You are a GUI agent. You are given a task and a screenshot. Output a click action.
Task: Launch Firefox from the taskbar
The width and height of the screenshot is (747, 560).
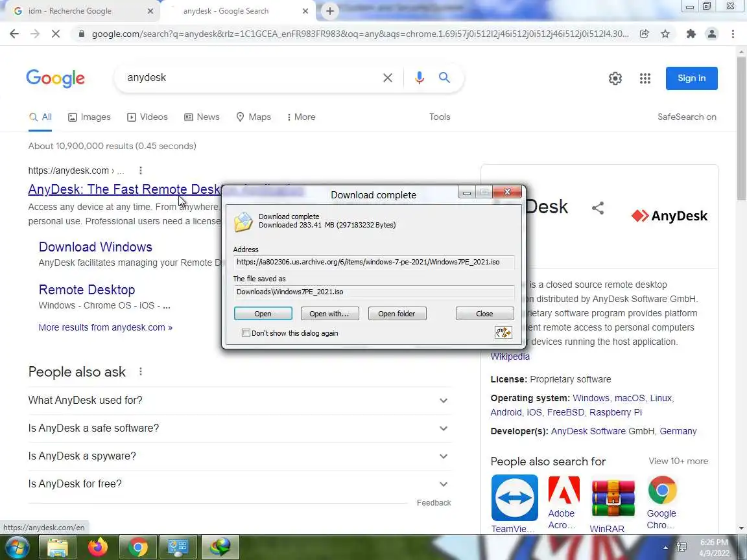click(98, 548)
